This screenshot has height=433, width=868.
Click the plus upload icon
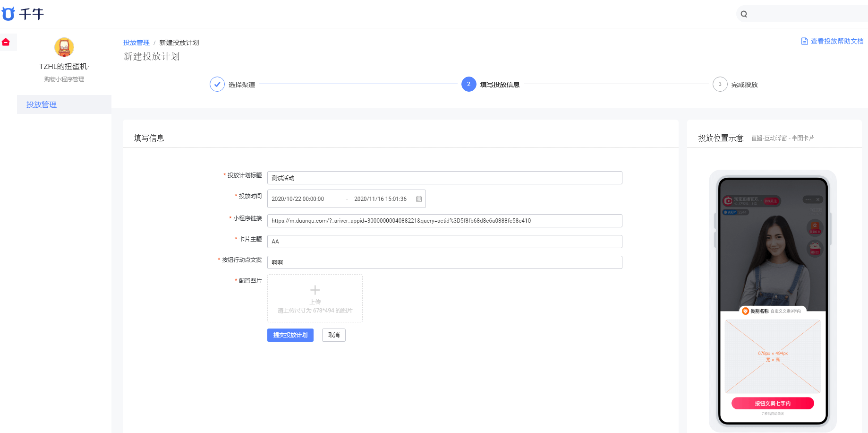315,290
